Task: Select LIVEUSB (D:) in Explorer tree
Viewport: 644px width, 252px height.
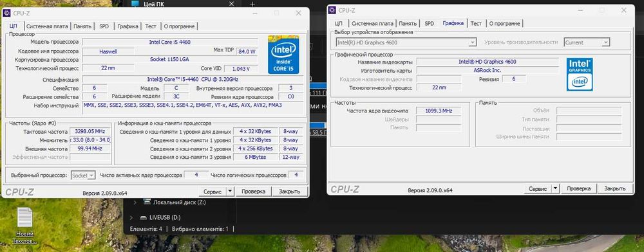Action: (166, 217)
